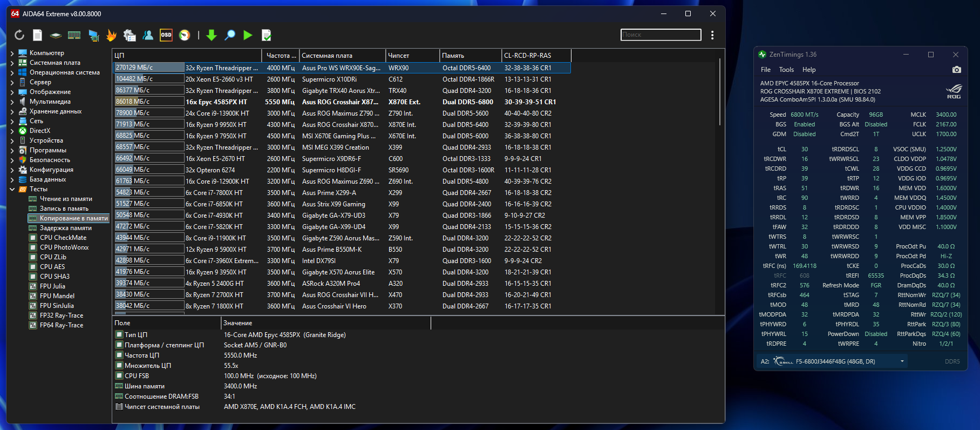The height and width of the screenshot is (430, 980).
Task: Click the Значение column header
Action: point(326,323)
